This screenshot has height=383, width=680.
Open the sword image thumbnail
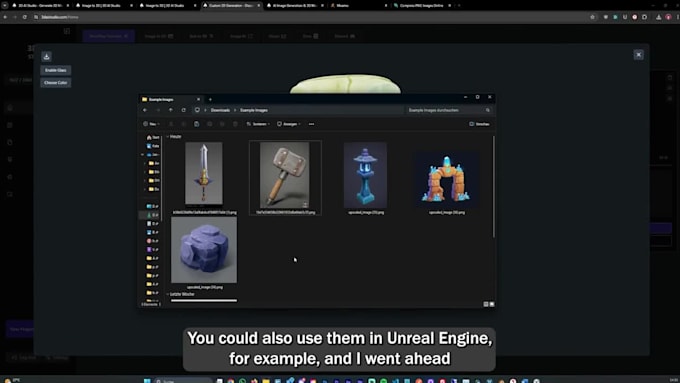pos(204,173)
